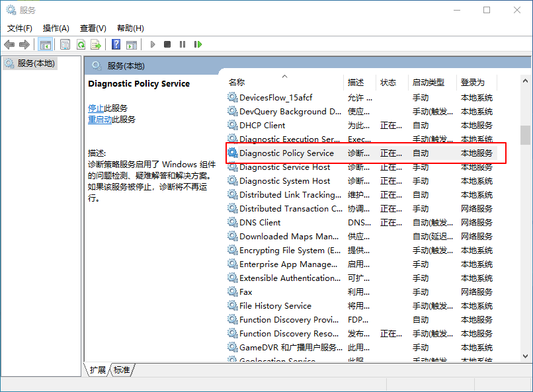
Task: Select the DHCP Client service entry
Action: (265, 125)
